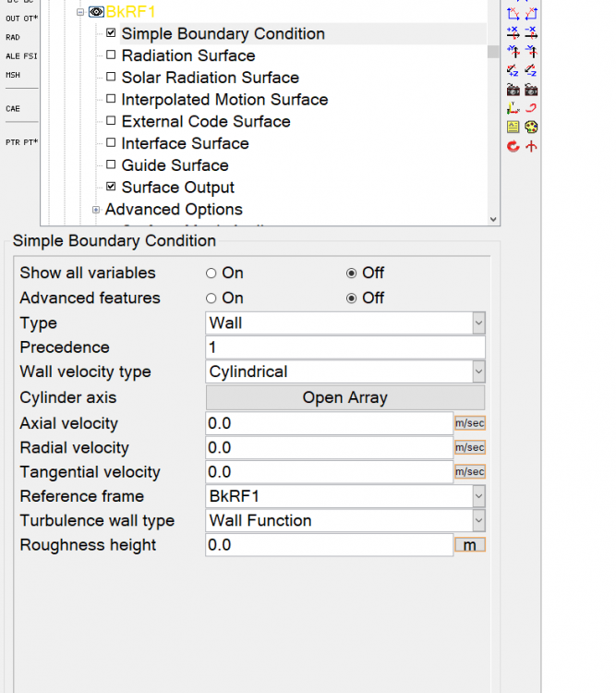Open the yellow annotation note icon
Screen dimensions: 616x693
[513, 128]
